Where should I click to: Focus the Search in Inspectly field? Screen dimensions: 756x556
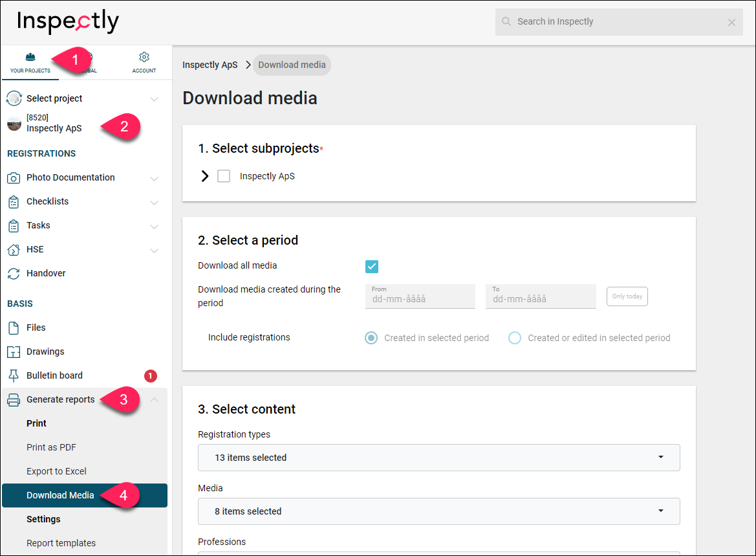click(619, 22)
